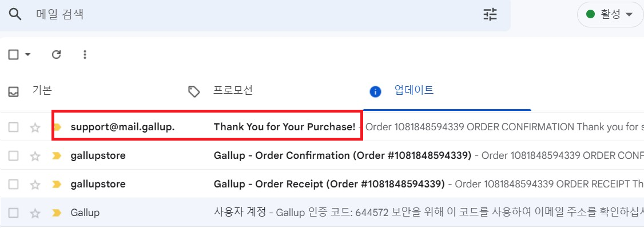Star the Gallup Order Receipt email
644x228 pixels.
[x=35, y=185]
